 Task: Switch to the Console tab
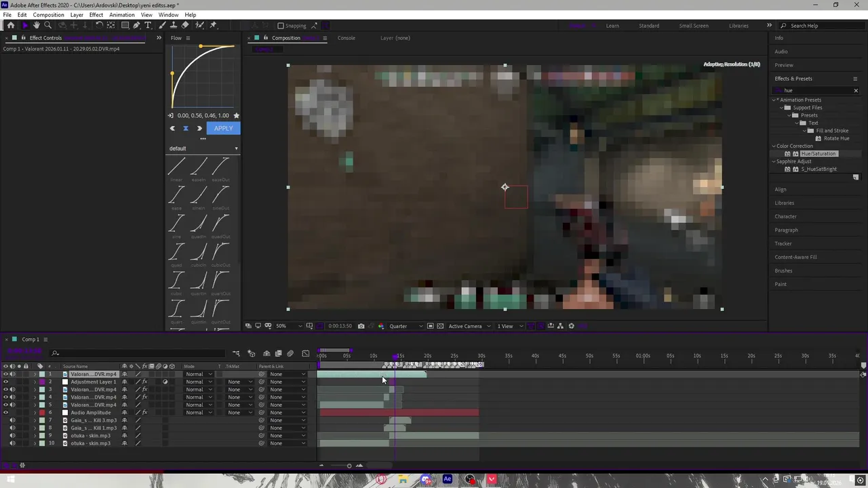click(347, 38)
